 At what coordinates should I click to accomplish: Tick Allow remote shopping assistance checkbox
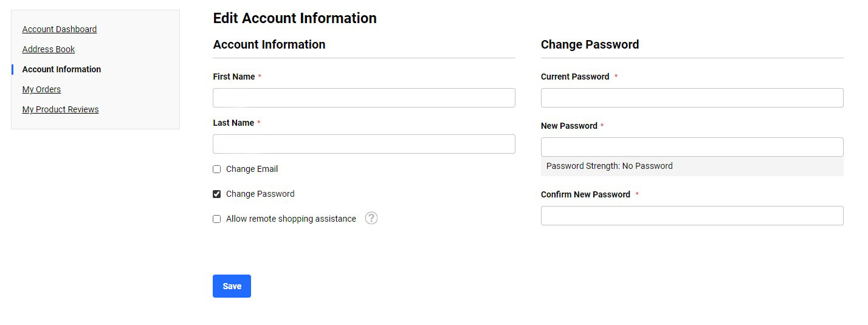pos(216,219)
